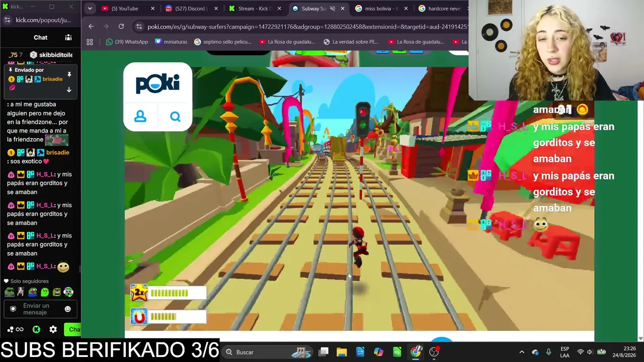Open the ESP LAA keyboard language switcher
The height and width of the screenshot is (362, 644).
pos(565,352)
